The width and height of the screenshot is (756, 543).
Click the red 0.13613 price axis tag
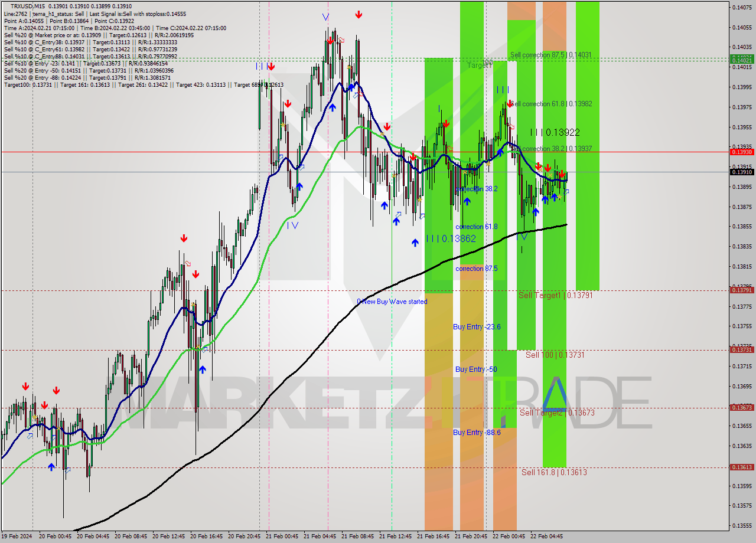tap(742, 467)
